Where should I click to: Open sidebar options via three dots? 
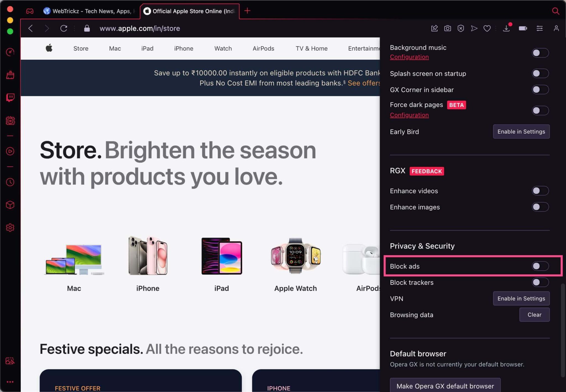coord(10,382)
